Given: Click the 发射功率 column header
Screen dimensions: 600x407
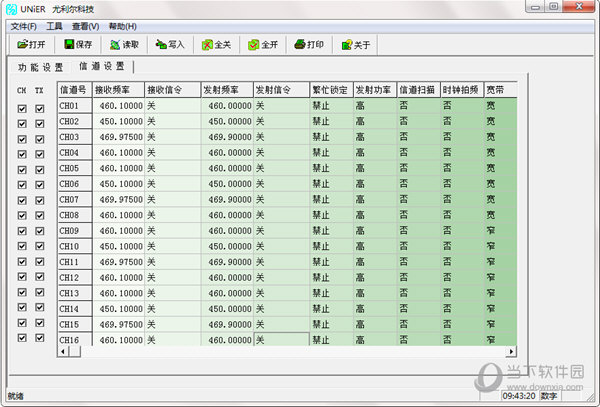Looking at the screenshot, I should click(374, 90).
